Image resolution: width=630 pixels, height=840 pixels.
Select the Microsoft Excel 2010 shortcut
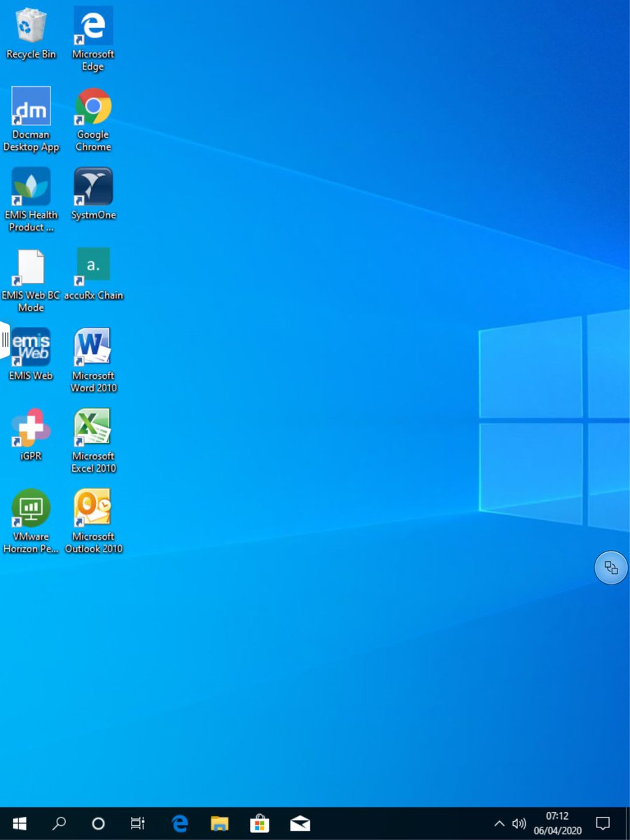(x=93, y=442)
